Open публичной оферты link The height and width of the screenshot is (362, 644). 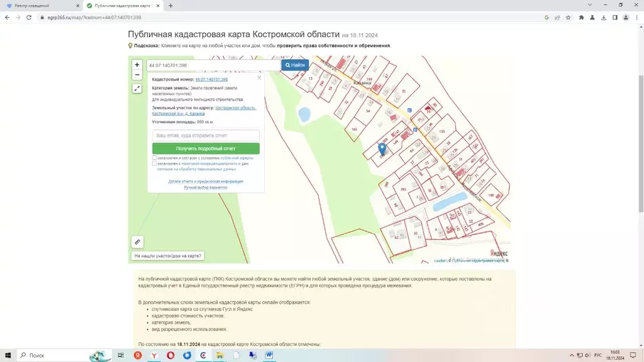pos(237,158)
